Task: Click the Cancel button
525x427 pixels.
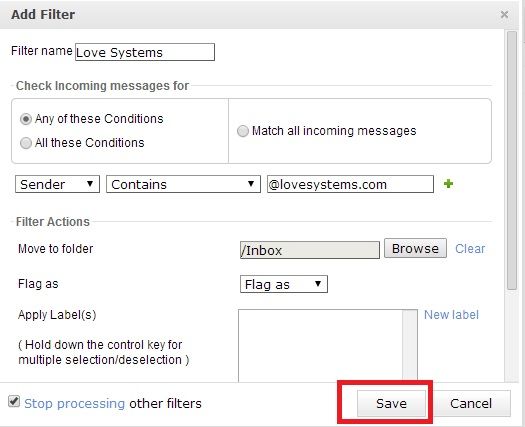Action: coord(471,403)
